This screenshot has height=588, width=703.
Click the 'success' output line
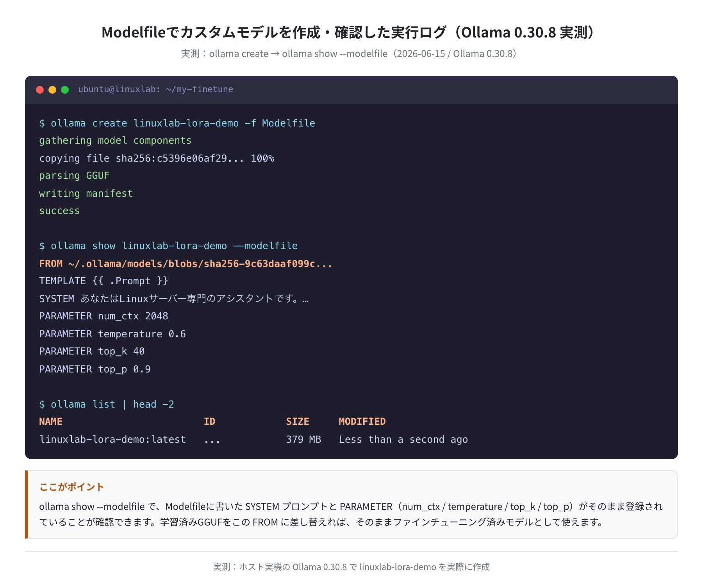(x=59, y=211)
